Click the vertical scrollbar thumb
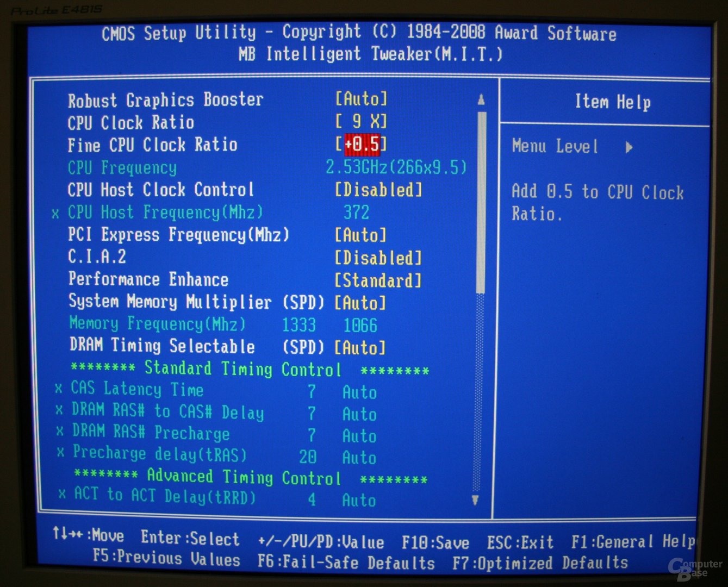Viewport: 728px width, 587px height. click(x=481, y=202)
